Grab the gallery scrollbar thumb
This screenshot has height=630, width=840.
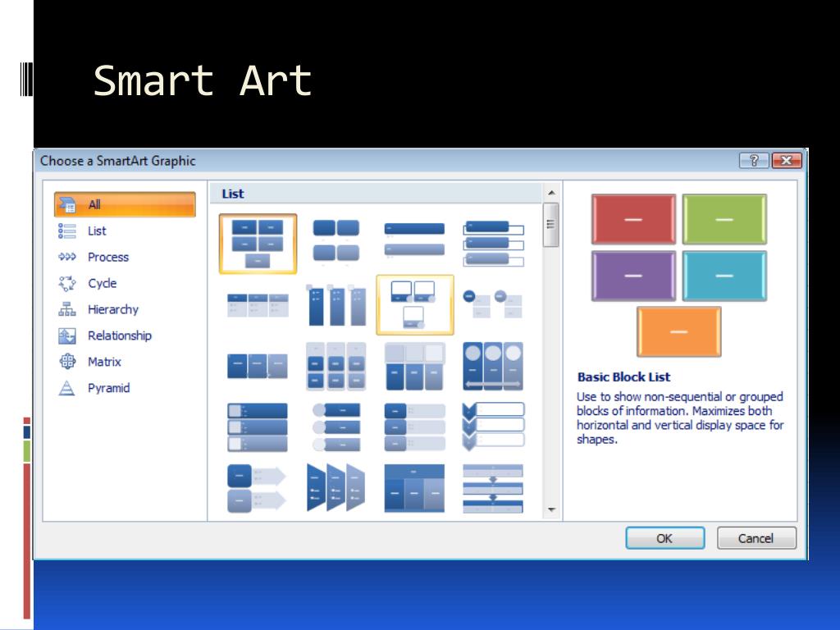click(x=551, y=225)
